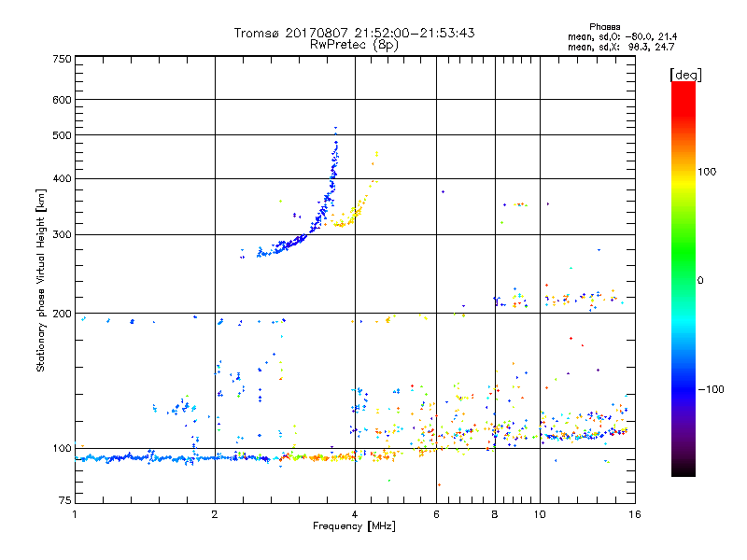This screenshot has height=560, width=747.
Task: Click the y-axis tick label '400'
Action: point(62,179)
